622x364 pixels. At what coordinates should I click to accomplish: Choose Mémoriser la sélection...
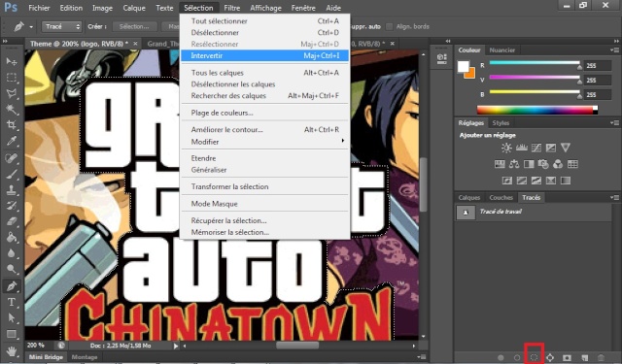point(265,232)
